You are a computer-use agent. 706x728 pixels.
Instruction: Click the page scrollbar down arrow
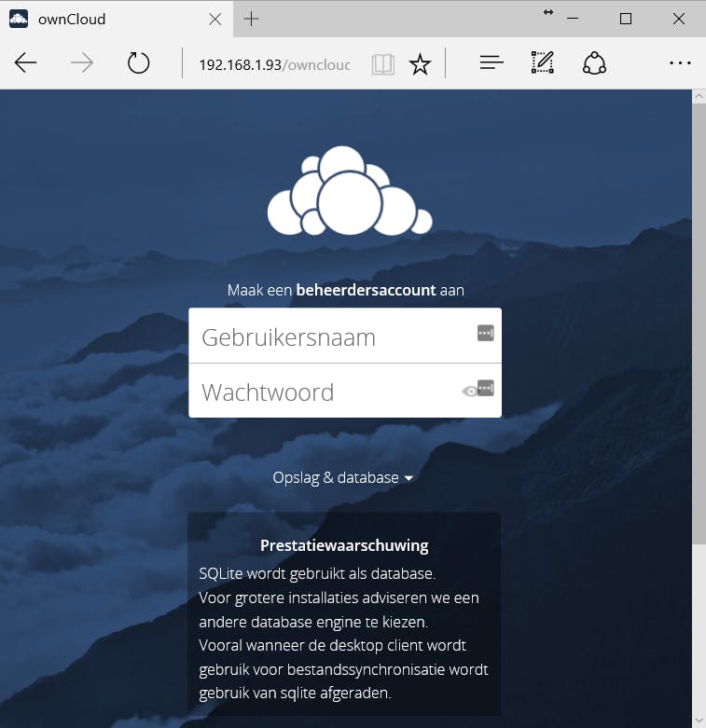pos(699,721)
